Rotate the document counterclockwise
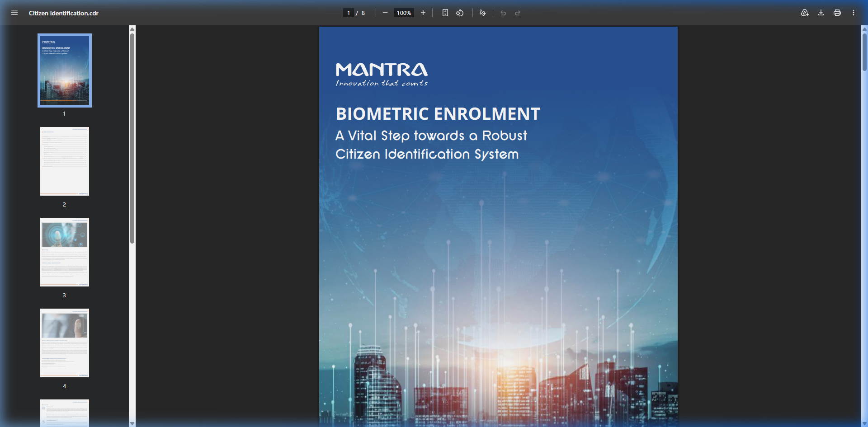 point(460,13)
